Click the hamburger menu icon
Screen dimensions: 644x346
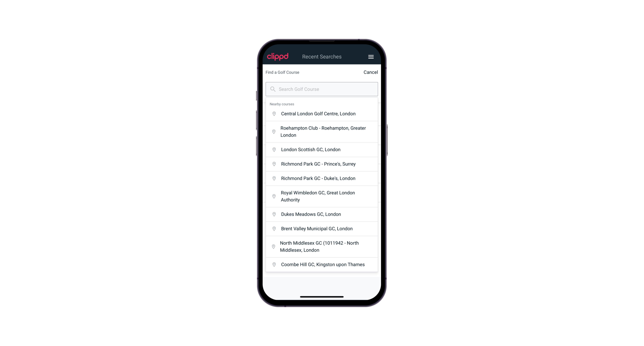tap(371, 57)
